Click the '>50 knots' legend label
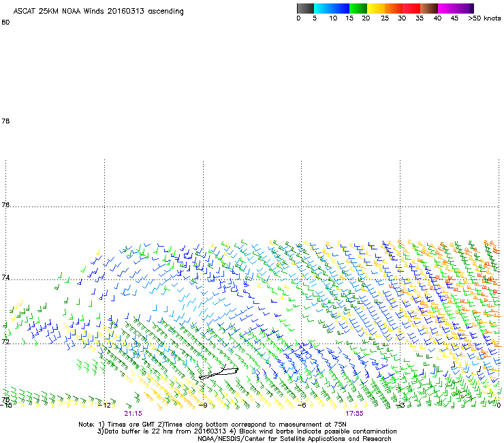 (484, 18)
